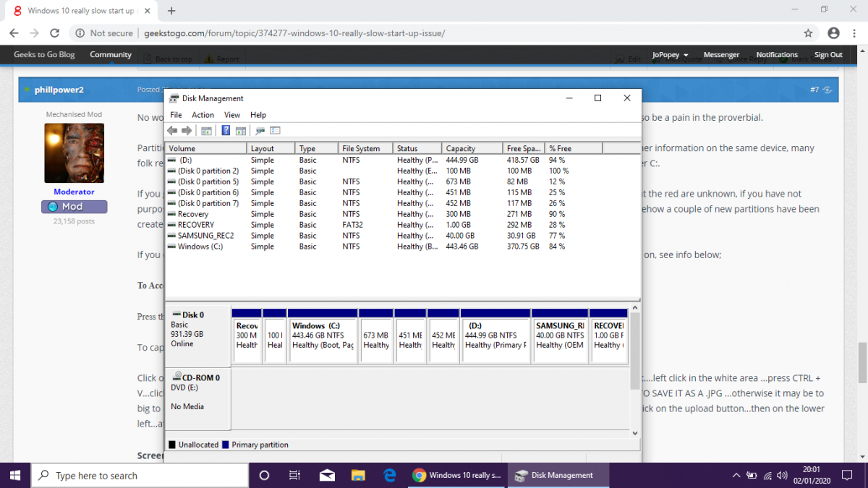Click the Sign Out link
This screenshot has width=868, height=488.
[828, 55]
